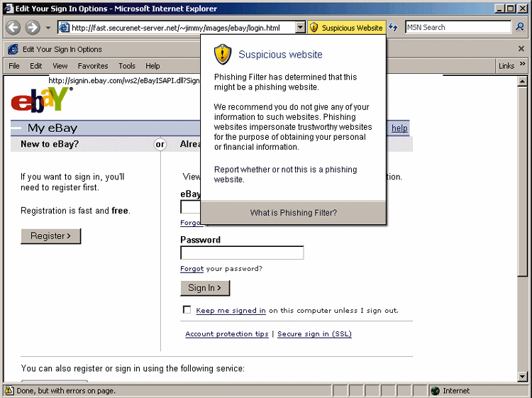Click the Password input field

(x=242, y=253)
